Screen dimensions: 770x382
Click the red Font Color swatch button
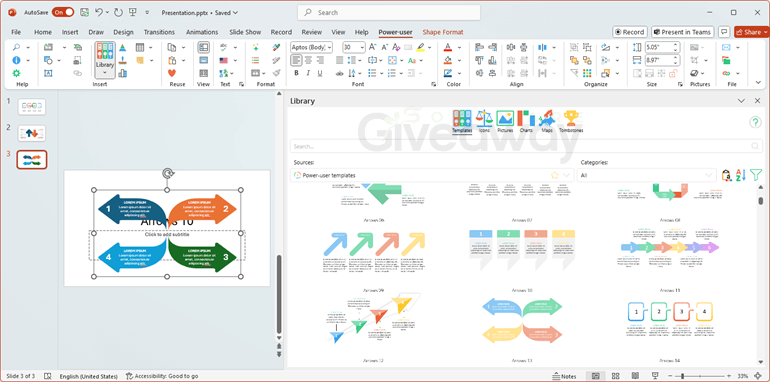pyautogui.click(x=447, y=47)
